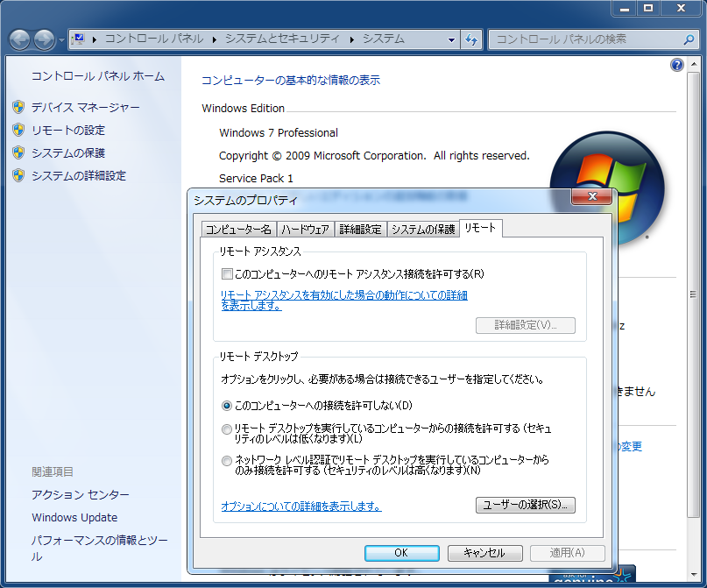The width and height of the screenshot is (707, 588).
Task: Close the システムのプロパティ dialog
Action: (x=592, y=196)
